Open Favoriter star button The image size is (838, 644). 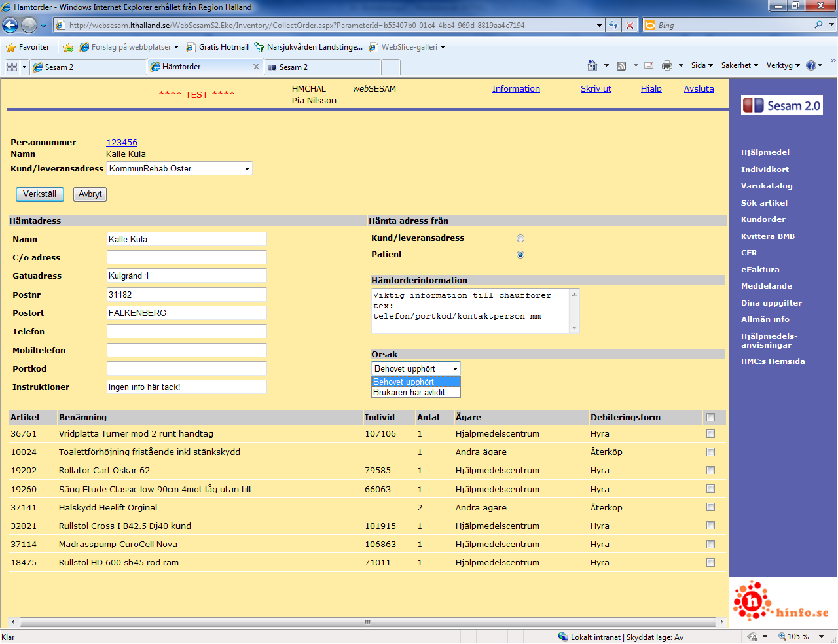(x=27, y=47)
